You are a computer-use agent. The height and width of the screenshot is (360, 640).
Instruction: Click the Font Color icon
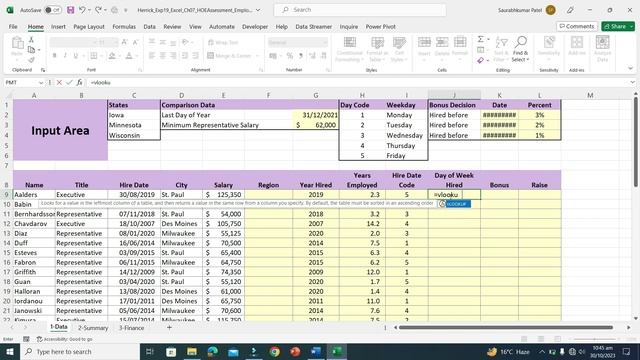[x=129, y=56]
